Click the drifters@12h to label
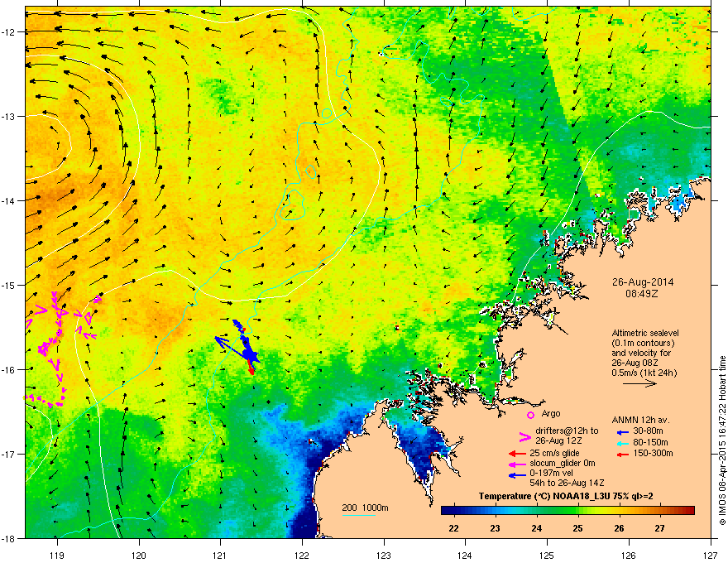The height and width of the screenshot is (563, 728). [567, 431]
